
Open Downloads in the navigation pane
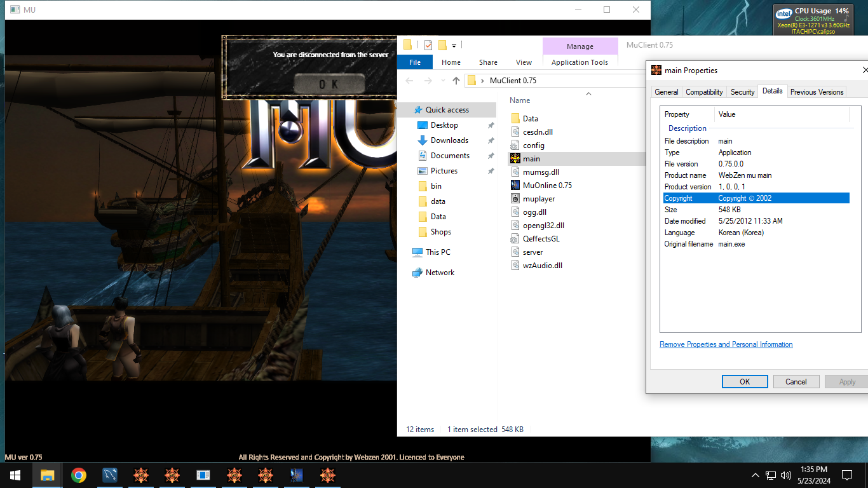(449, 140)
